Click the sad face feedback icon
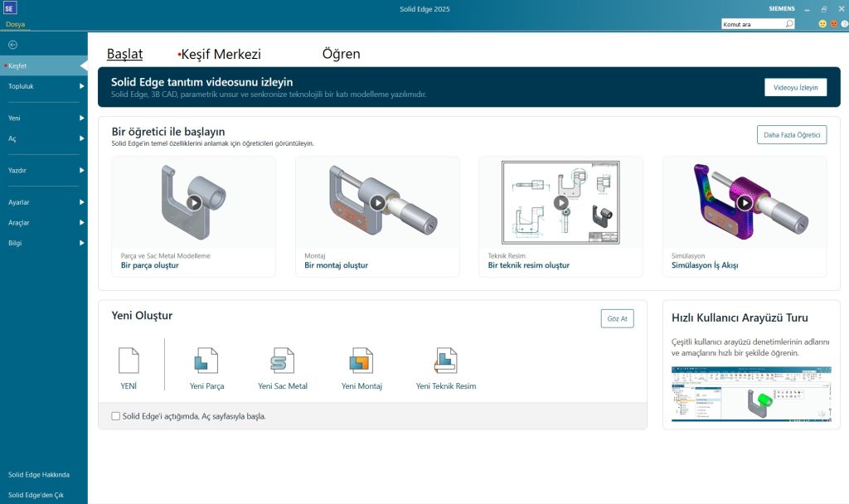The width and height of the screenshot is (849, 504). pyautogui.click(x=832, y=24)
